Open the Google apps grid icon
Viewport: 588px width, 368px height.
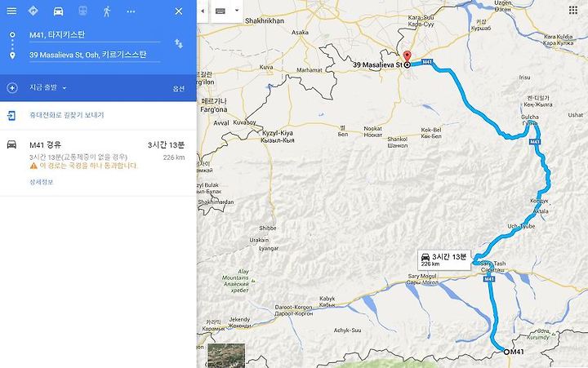[573, 10]
